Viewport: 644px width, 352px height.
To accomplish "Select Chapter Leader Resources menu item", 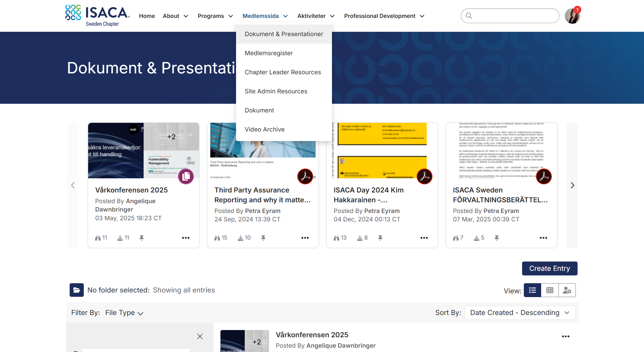I will click(x=284, y=72).
